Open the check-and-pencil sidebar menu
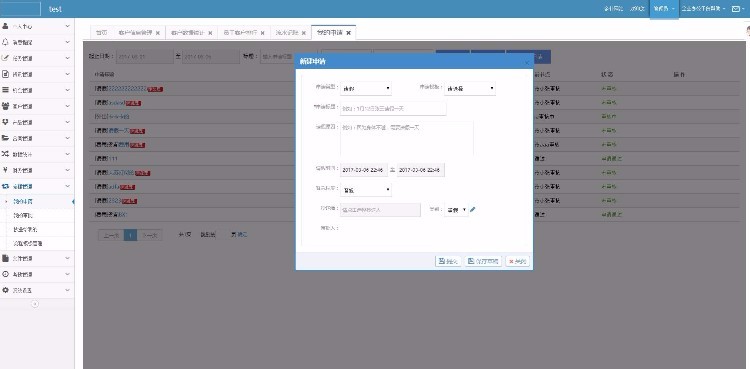The image size is (750, 369). coord(37,58)
